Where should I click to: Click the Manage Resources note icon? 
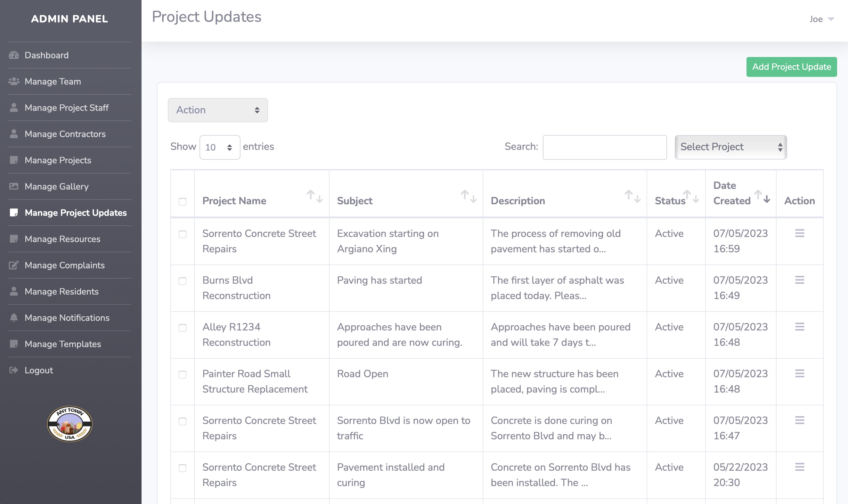coord(14,239)
